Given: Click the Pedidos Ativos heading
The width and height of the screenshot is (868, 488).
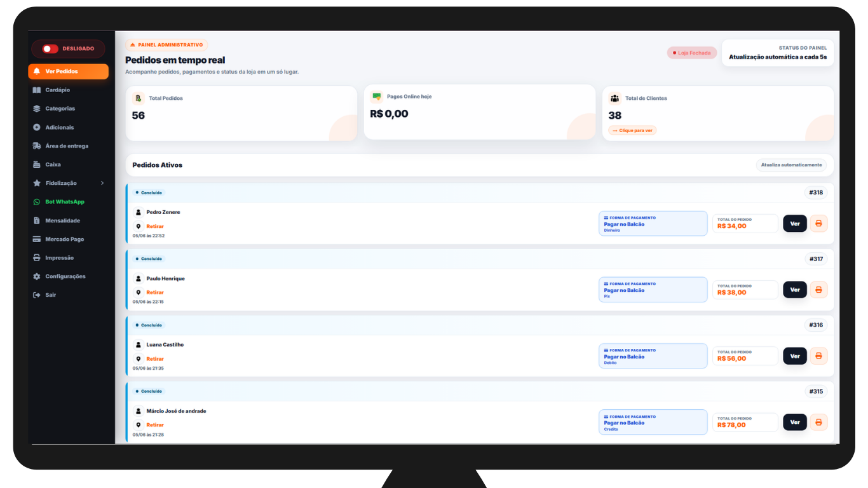Looking at the screenshot, I should (x=158, y=165).
